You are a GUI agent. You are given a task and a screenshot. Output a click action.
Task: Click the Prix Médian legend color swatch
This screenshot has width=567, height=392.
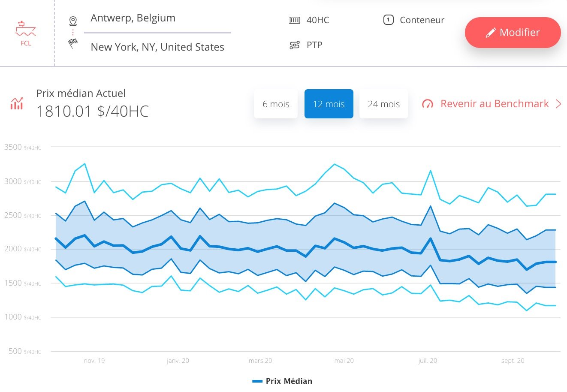(x=257, y=381)
